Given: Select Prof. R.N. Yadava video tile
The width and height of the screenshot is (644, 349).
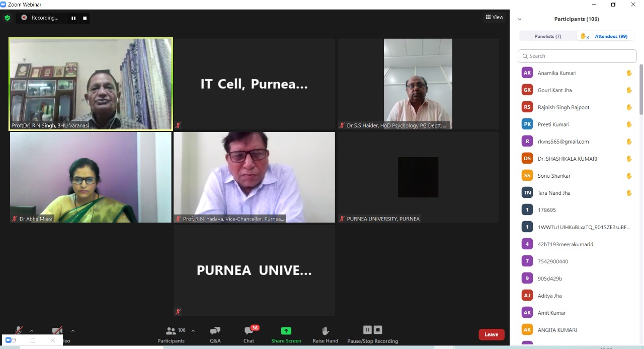Looking at the screenshot, I should [254, 177].
